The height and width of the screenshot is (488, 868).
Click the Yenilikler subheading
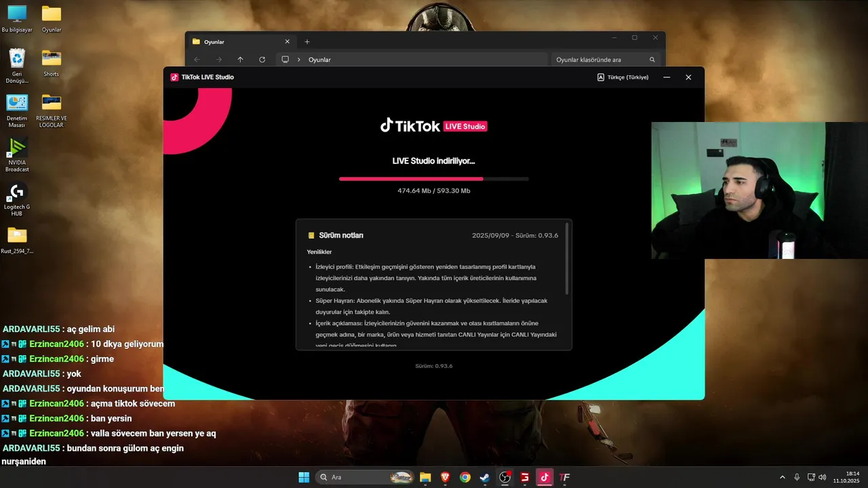pyautogui.click(x=319, y=252)
